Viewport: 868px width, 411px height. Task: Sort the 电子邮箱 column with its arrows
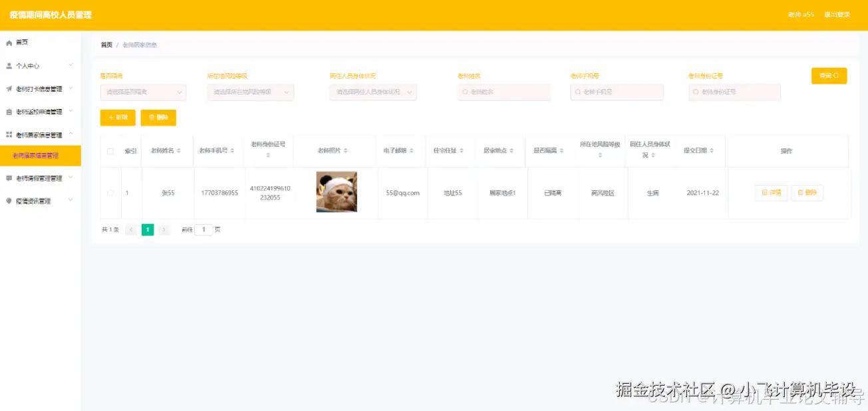tap(412, 151)
